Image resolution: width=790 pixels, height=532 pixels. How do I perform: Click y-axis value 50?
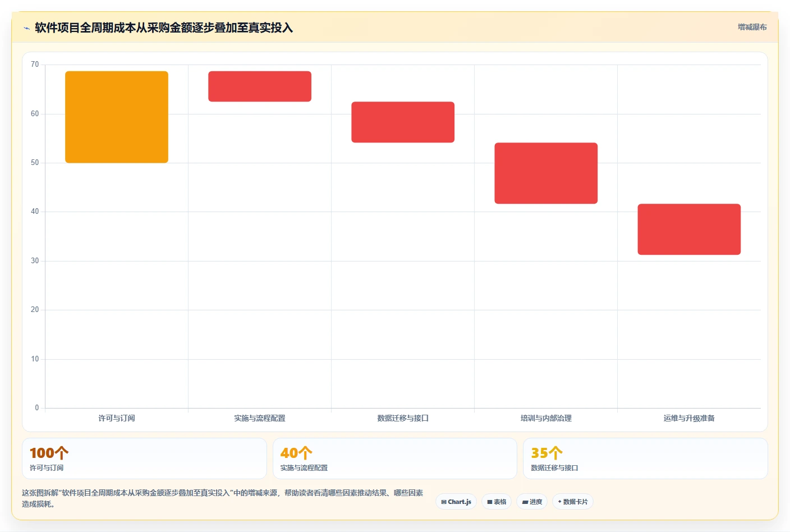(35, 163)
